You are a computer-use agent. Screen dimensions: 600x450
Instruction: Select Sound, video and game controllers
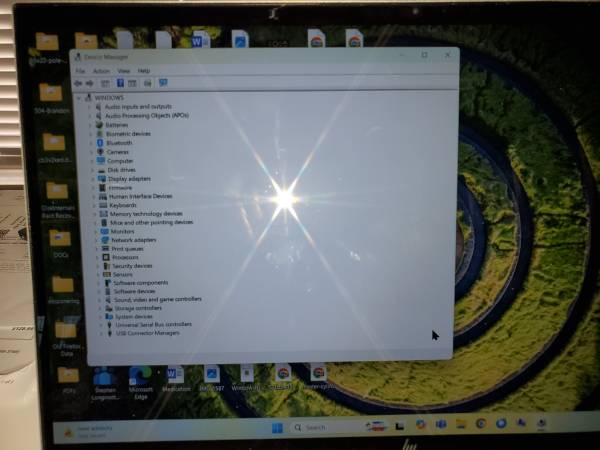coord(157,299)
